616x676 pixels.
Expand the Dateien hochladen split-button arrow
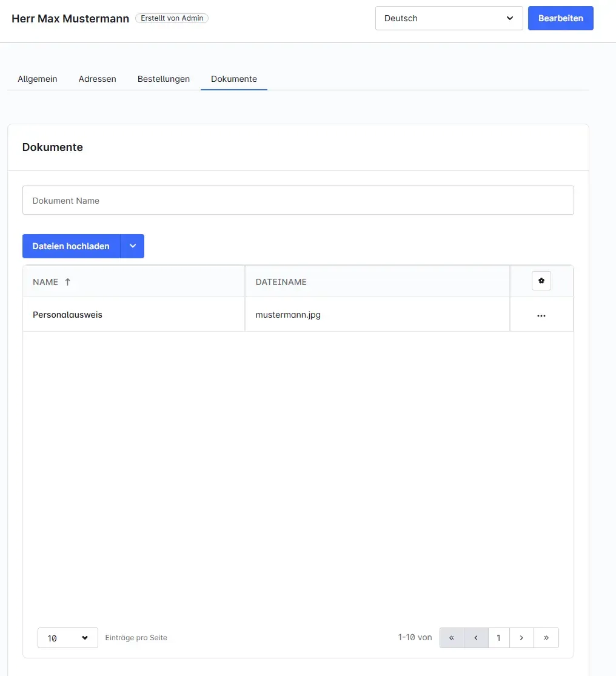[x=132, y=246]
